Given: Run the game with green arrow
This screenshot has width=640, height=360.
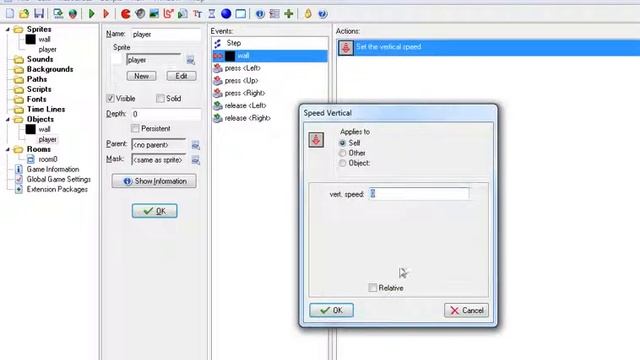Looking at the screenshot, I should pos(91,14).
